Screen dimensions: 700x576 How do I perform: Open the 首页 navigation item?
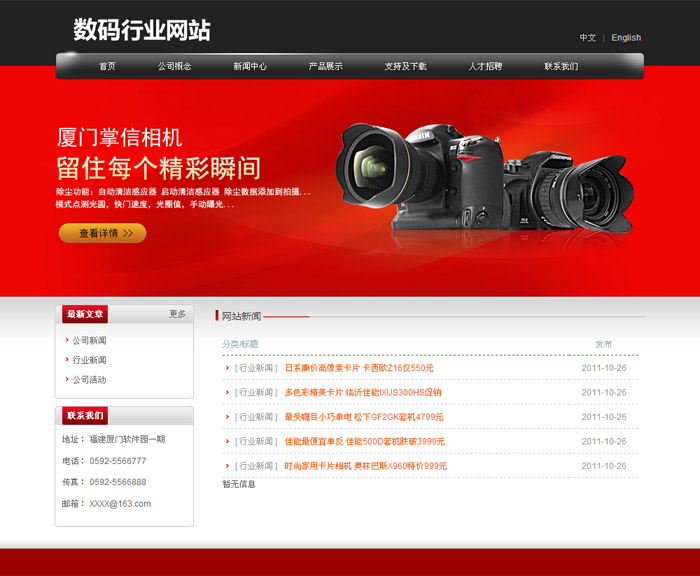(x=107, y=66)
